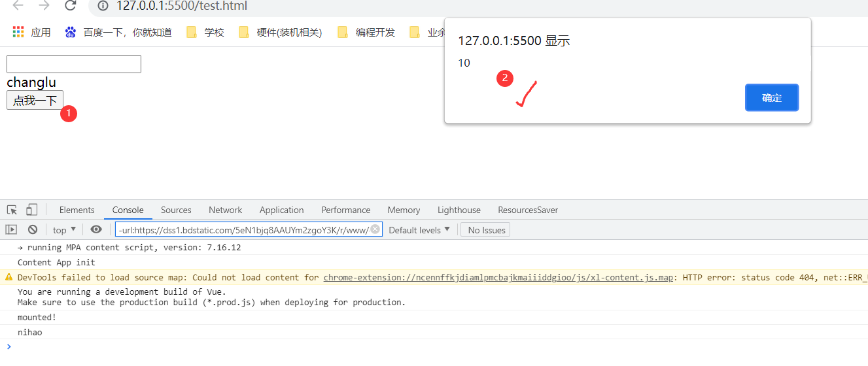The width and height of the screenshot is (868, 366).
Task: Switch to the Sources tab
Action: pyautogui.click(x=176, y=210)
